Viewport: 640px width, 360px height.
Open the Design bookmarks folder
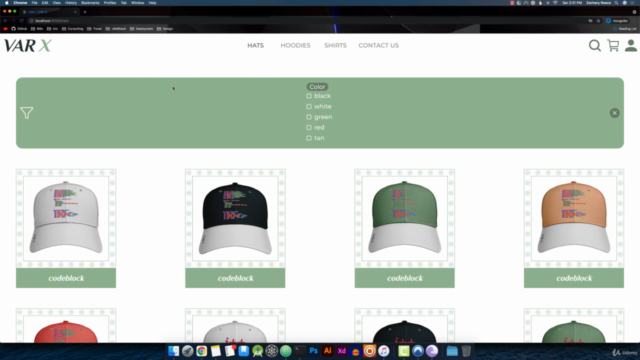click(165, 29)
